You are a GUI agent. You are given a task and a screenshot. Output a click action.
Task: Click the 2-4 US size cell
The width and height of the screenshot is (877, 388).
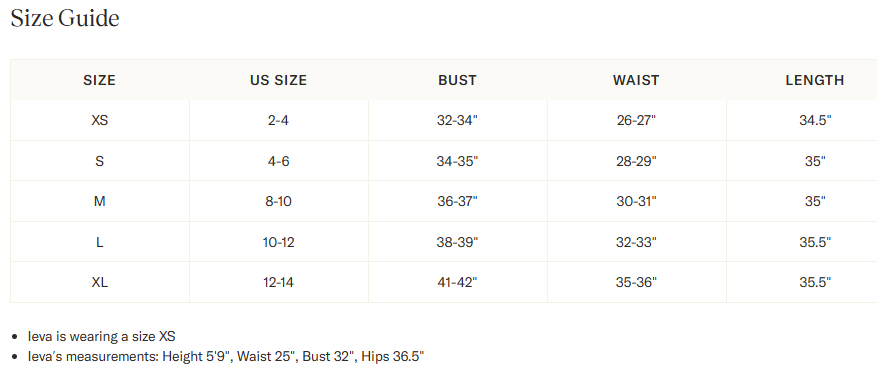pyautogui.click(x=279, y=120)
